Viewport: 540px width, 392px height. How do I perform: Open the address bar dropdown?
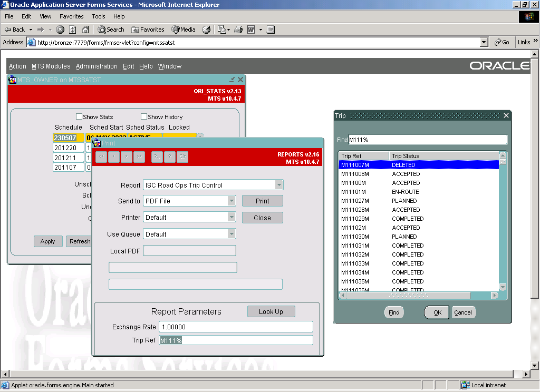pyautogui.click(x=484, y=42)
